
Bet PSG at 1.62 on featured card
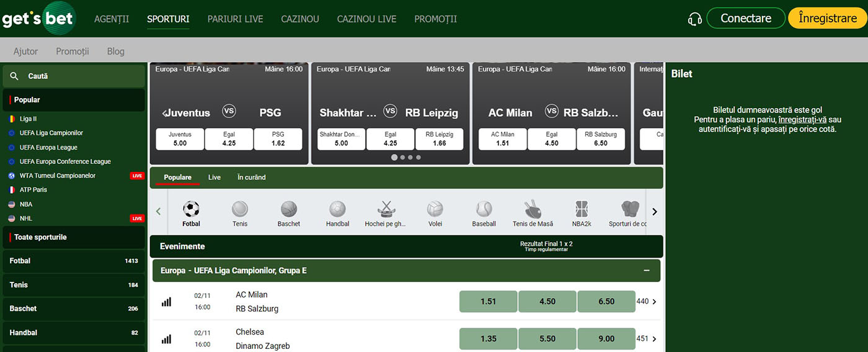[278, 139]
